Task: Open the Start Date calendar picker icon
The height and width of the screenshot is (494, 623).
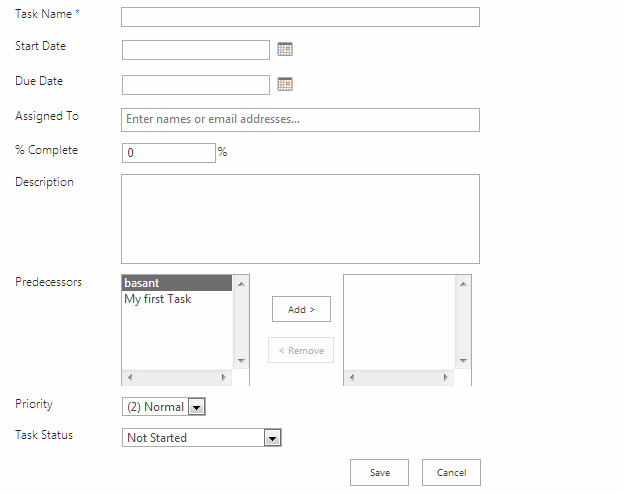Action: coord(285,49)
